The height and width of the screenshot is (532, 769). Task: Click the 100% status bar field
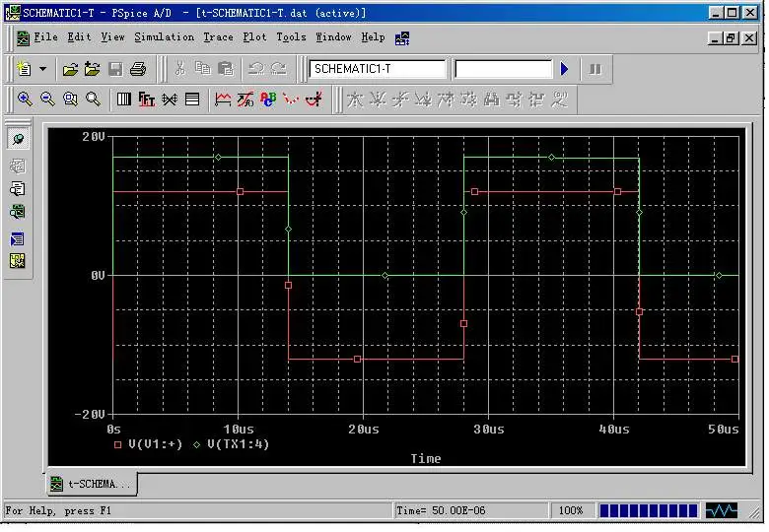click(572, 511)
